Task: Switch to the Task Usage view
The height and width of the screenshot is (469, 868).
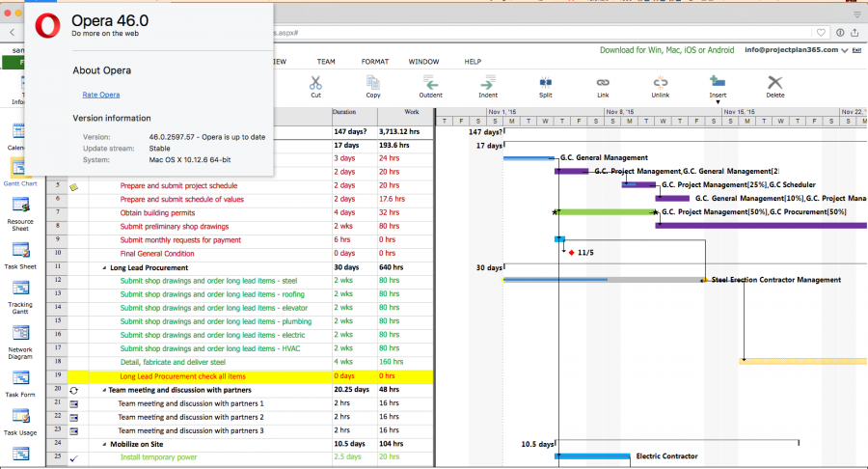Action: click(20, 422)
